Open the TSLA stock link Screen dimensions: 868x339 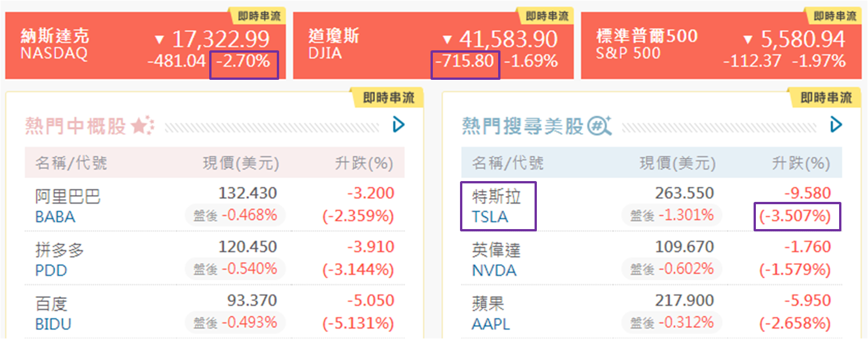click(x=490, y=217)
